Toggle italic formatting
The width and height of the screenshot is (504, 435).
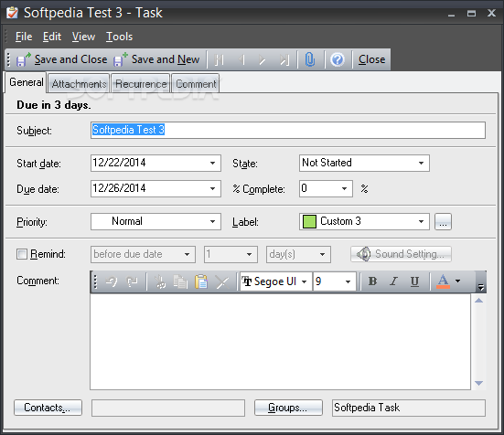pos(393,281)
